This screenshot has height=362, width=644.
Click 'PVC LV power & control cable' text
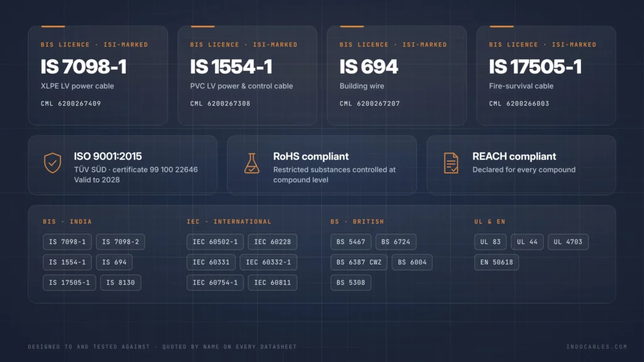241,86
